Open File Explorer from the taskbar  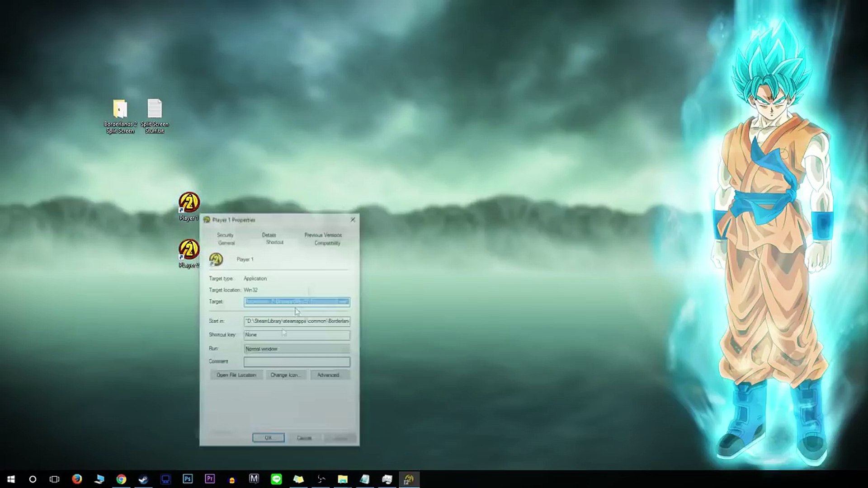[x=343, y=479]
